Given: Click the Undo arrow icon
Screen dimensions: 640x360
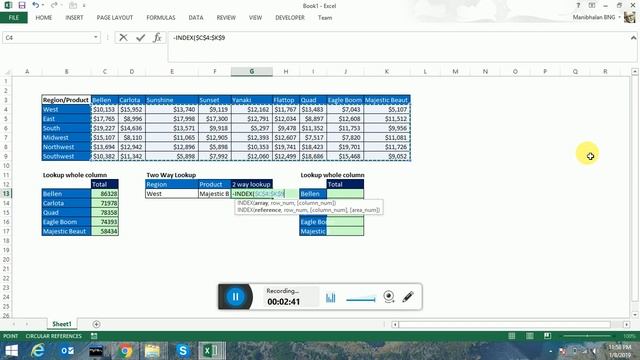Looking at the screenshot, I should coord(36,5).
